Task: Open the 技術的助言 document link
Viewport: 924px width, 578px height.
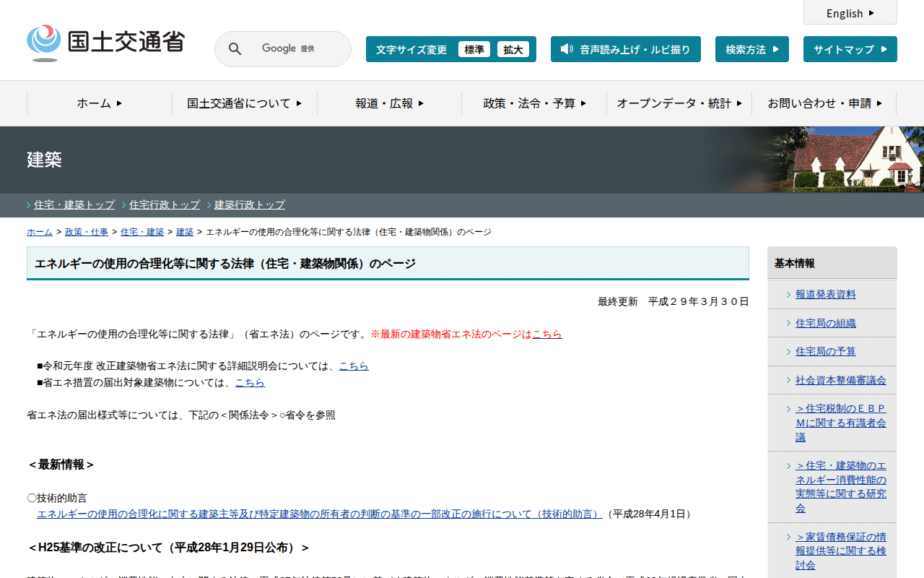Action: coord(319,514)
